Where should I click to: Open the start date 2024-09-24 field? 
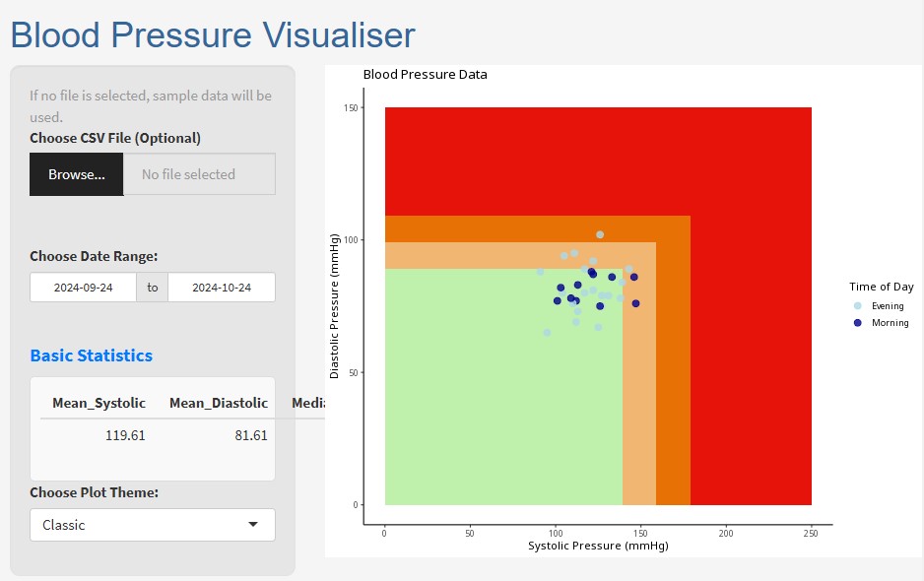[x=83, y=288]
